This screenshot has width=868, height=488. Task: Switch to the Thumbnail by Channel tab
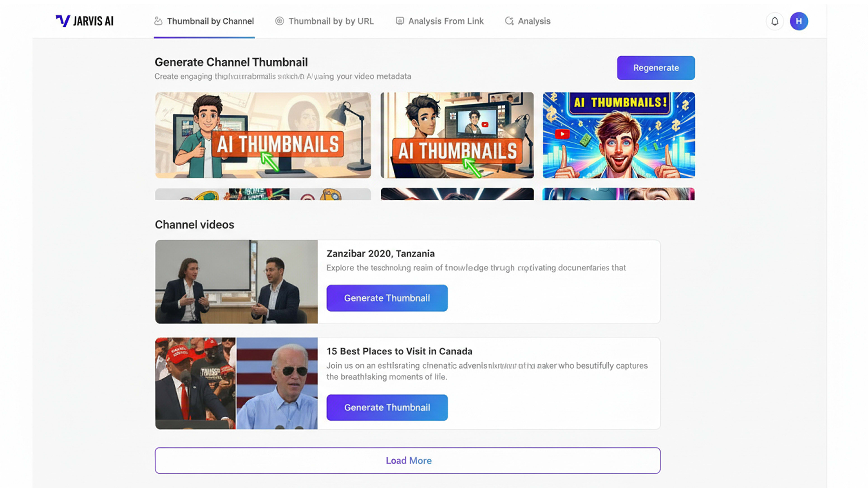tap(211, 21)
